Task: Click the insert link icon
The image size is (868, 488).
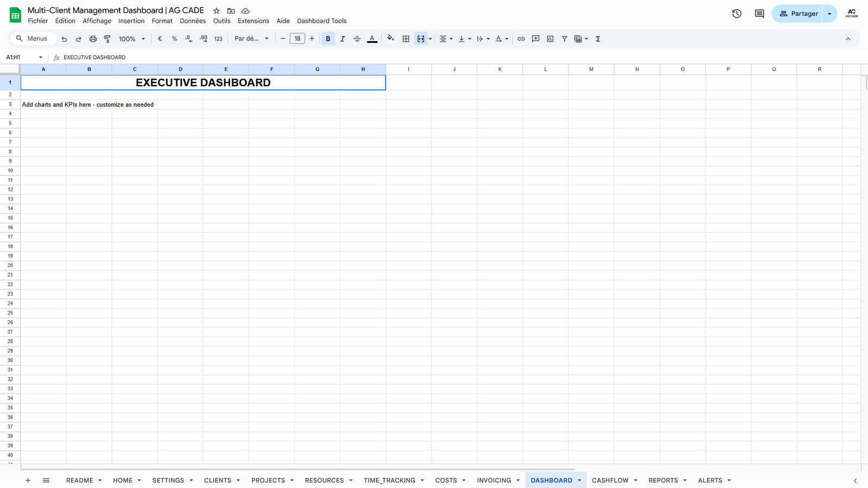Action: (x=521, y=39)
